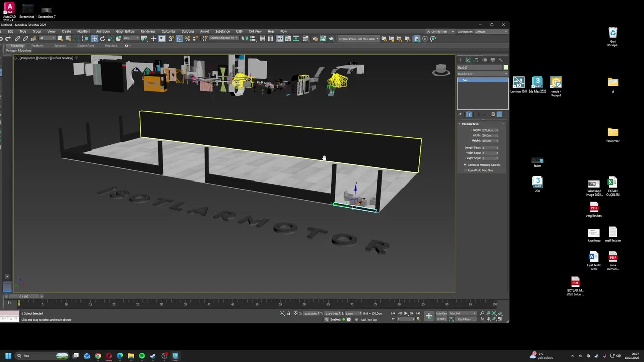Toggle Angle Snap on toolbar
Viewport: 644px width, 362px height.
(179, 38)
